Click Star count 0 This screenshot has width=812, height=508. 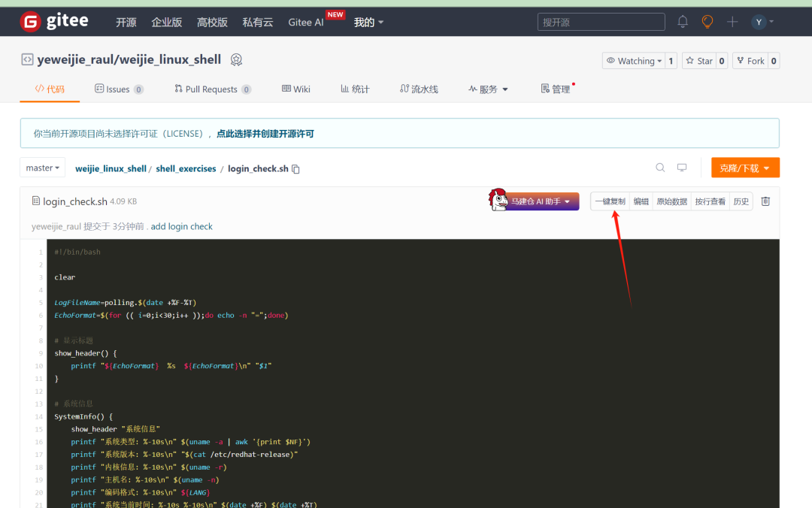pyautogui.click(x=721, y=61)
